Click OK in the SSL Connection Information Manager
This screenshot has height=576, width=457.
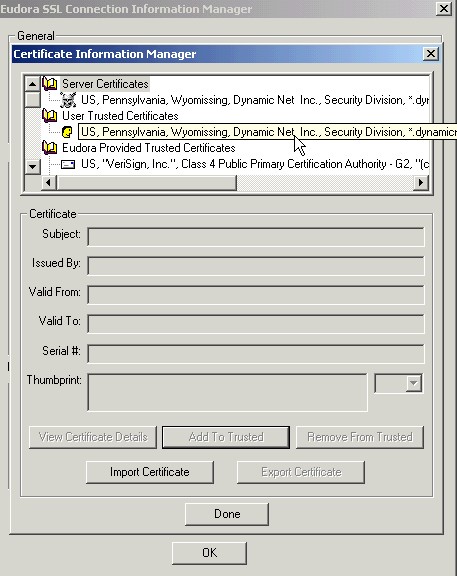point(209,553)
